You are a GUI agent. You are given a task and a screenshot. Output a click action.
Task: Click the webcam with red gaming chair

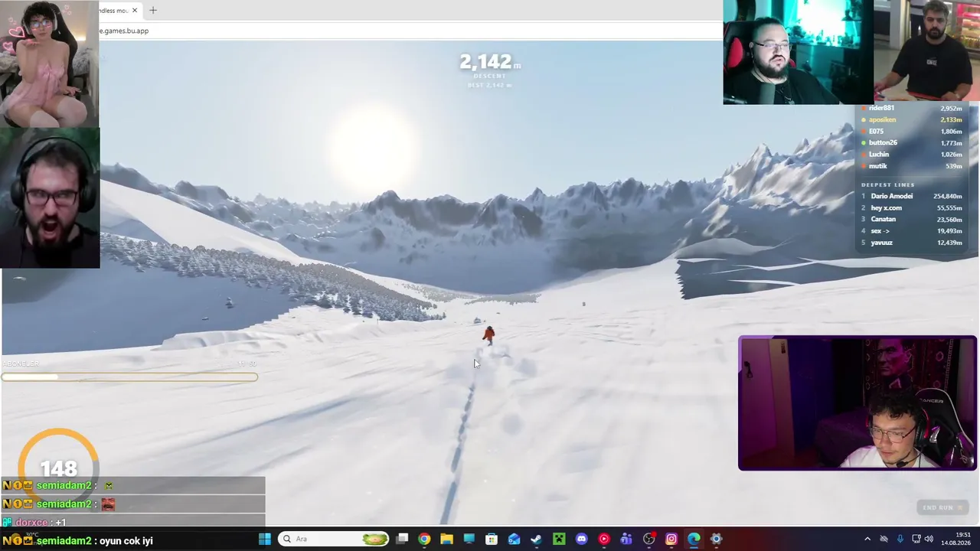[798, 52]
